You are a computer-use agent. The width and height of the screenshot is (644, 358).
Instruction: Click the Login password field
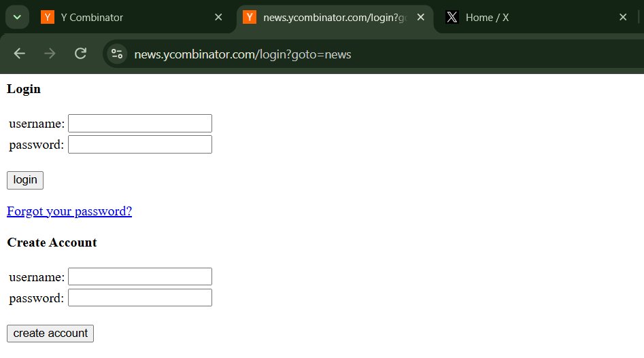point(140,144)
